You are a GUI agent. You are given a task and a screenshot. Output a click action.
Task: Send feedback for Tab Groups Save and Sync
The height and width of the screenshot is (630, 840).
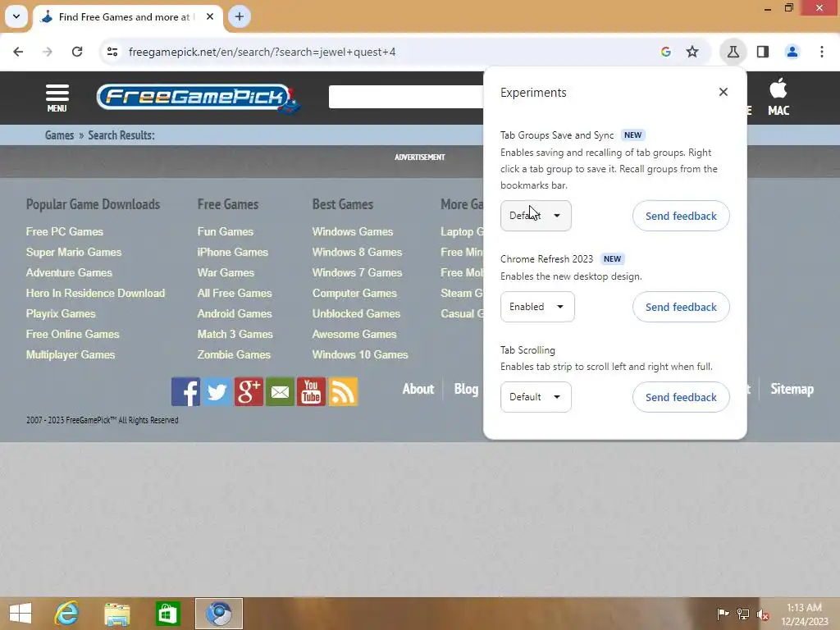coord(681,216)
